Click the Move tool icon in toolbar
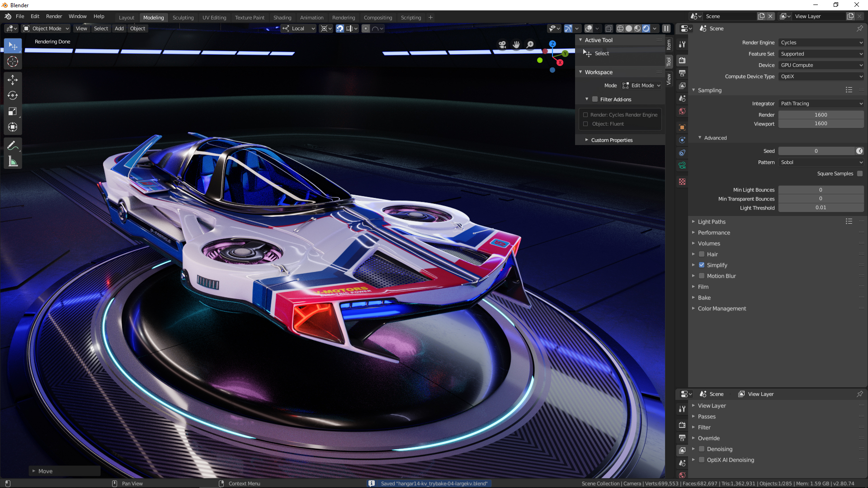Viewport: 868px width, 488px height. click(13, 79)
